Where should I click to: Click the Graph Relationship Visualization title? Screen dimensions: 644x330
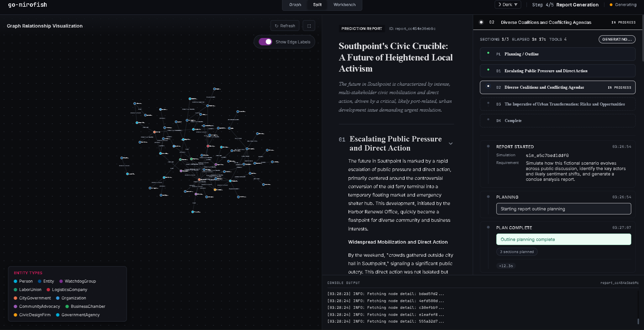click(x=45, y=26)
